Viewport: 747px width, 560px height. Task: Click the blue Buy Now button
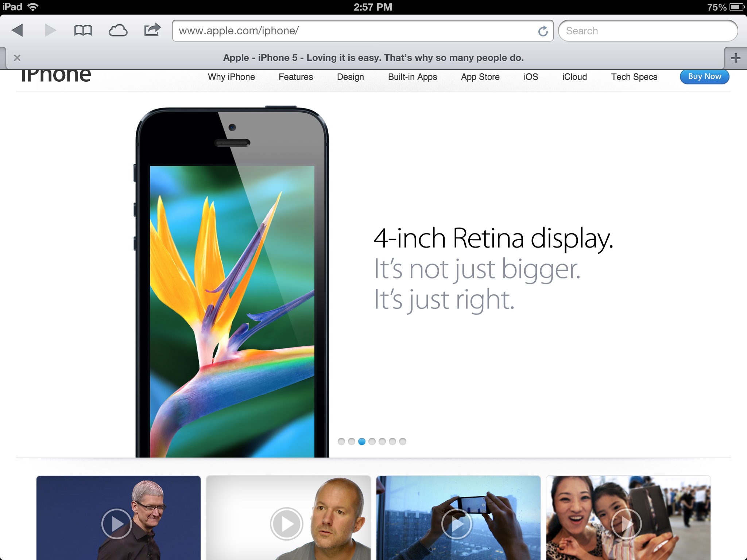click(x=704, y=77)
